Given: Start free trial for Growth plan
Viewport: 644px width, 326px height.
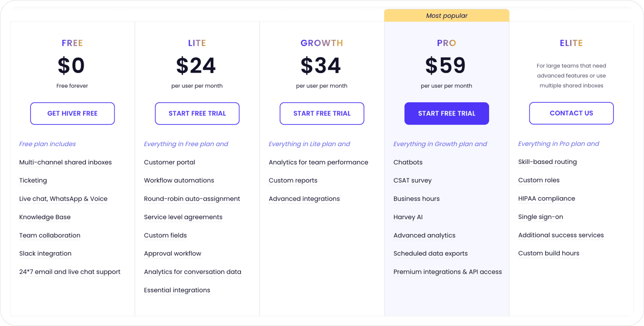Looking at the screenshot, I should coord(322,113).
